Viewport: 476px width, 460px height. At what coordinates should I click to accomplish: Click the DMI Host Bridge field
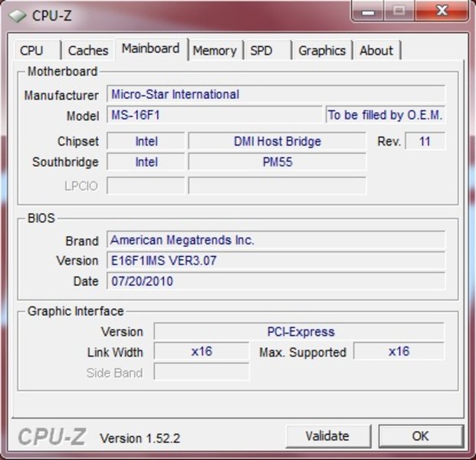point(277,141)
